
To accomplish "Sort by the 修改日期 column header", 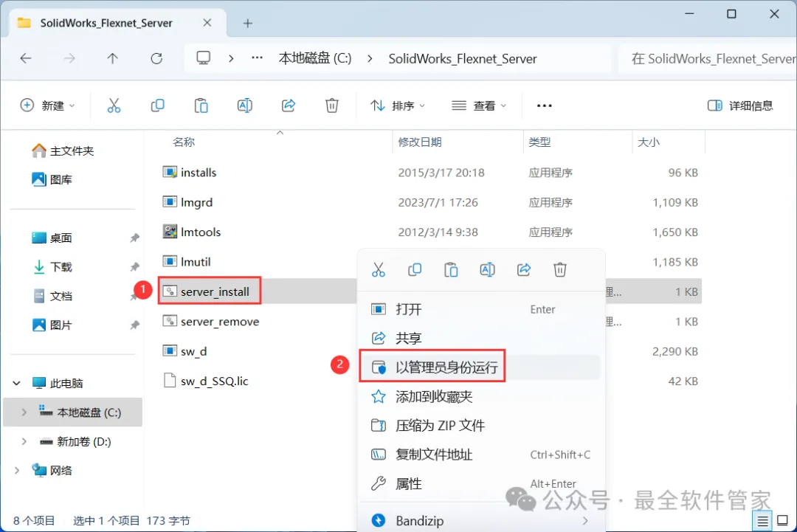I will 420,142.
